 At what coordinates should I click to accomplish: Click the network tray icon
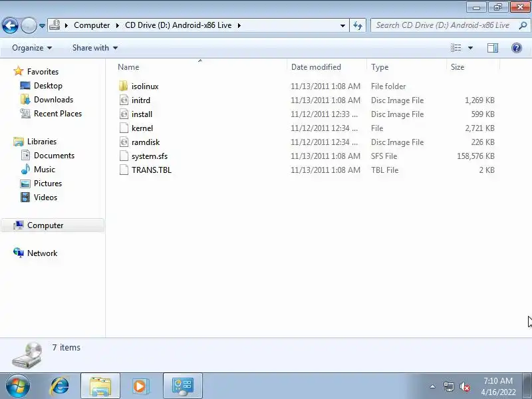[x=448, y=386]
